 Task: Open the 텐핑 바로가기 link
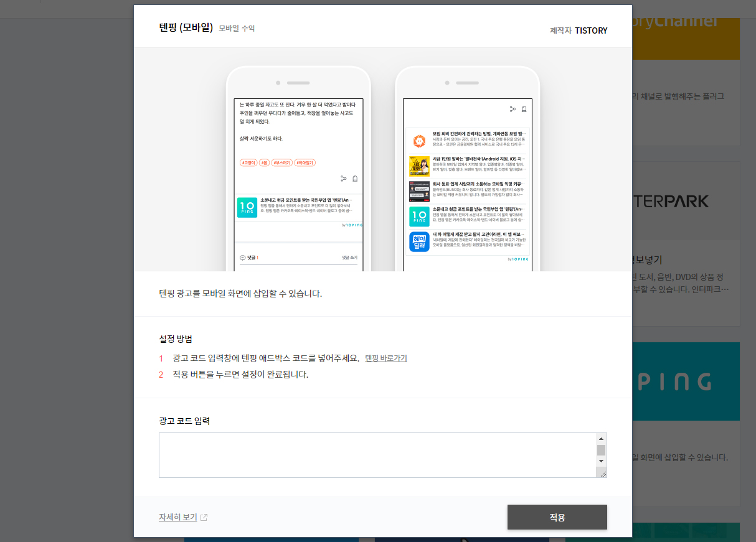click(386, 358)
